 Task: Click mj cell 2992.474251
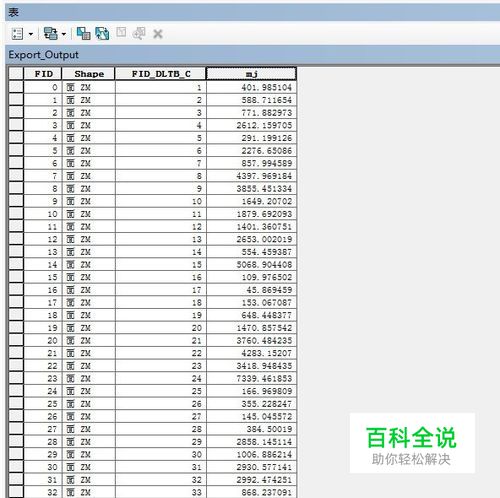pos(251,480)
